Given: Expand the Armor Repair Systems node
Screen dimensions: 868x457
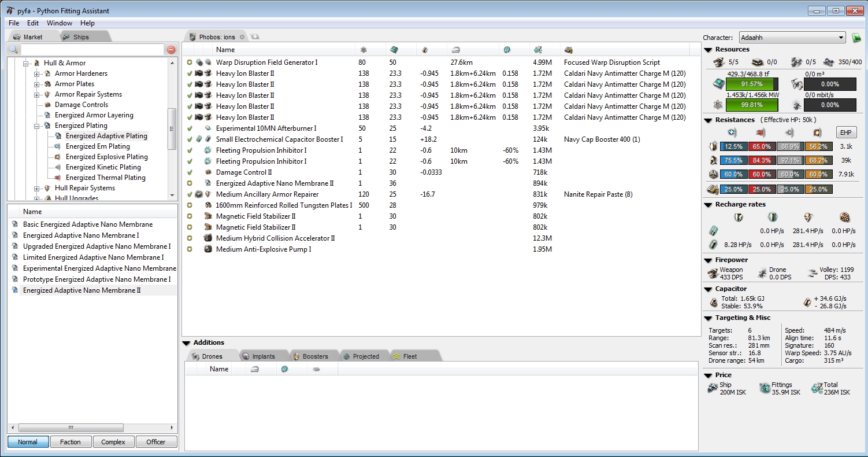Looking at the screenshot, I should click(x=37, y=94).
